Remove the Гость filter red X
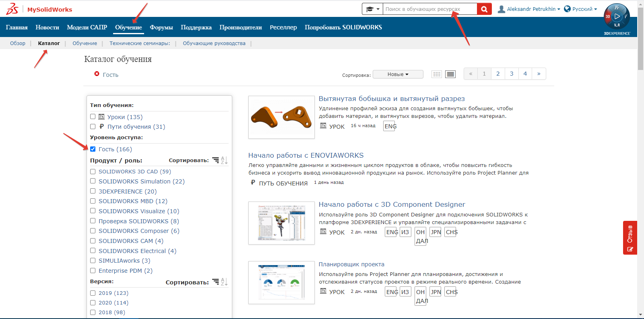The image size is (644, 319). [x=97, y=74]
